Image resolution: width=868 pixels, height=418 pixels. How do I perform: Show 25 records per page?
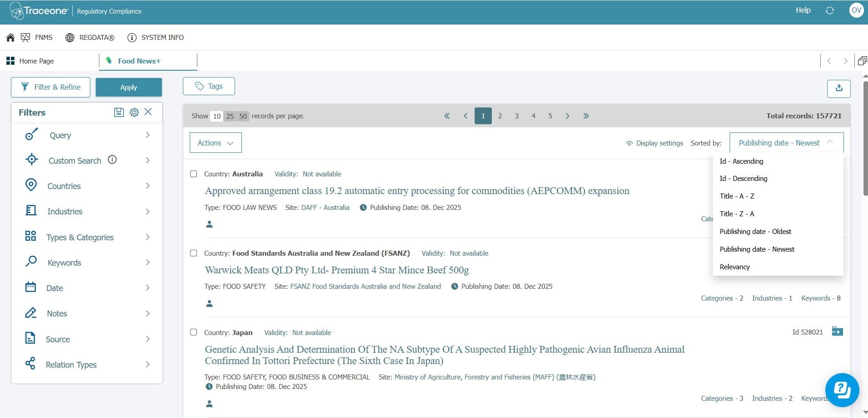(x=230, y=117)
